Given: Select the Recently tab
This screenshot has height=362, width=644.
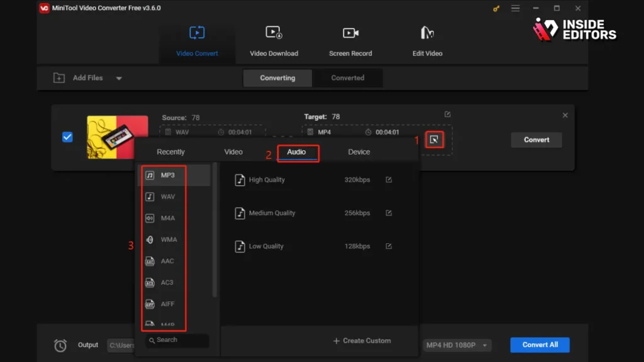Looking at the screenshot, I should point(171,152).
